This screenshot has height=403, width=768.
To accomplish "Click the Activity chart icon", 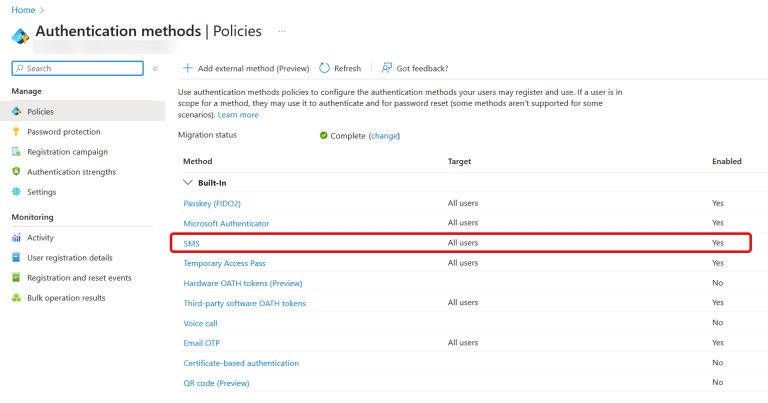I will point(16,237).
